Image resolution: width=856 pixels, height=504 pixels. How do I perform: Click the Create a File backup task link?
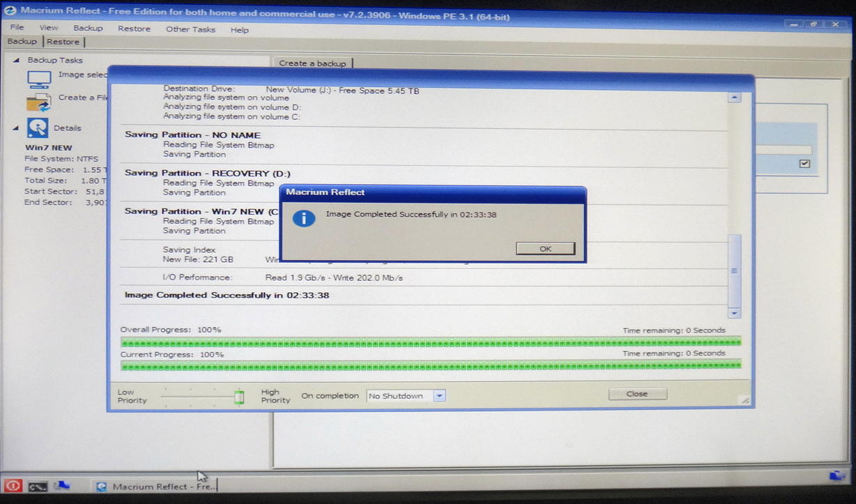click(82, 98)
